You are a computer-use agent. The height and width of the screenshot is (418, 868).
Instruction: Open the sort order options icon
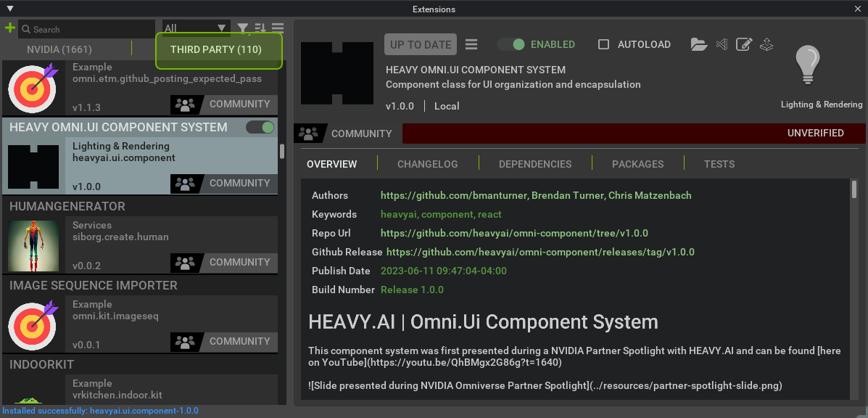click(x=260, y=28)
